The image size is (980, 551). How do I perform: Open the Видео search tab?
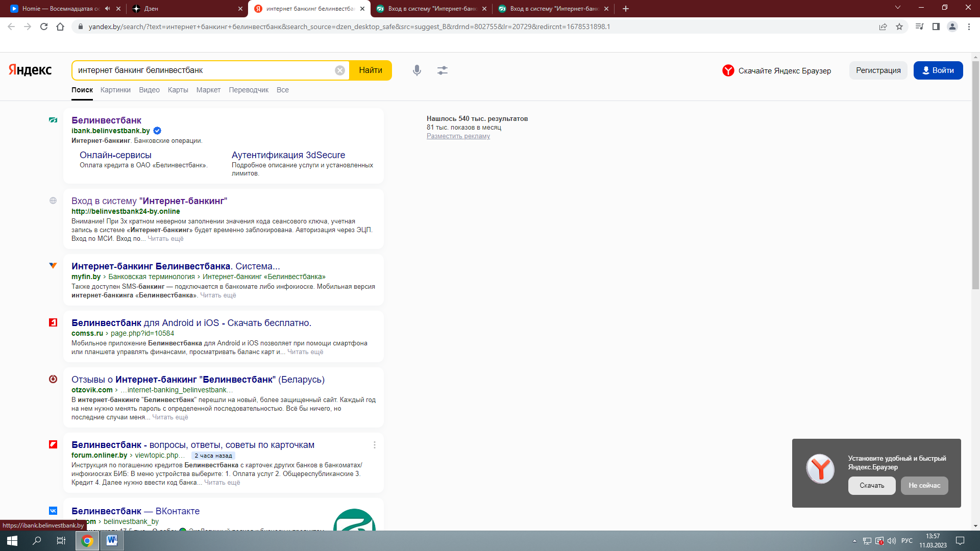click(149, 90)
